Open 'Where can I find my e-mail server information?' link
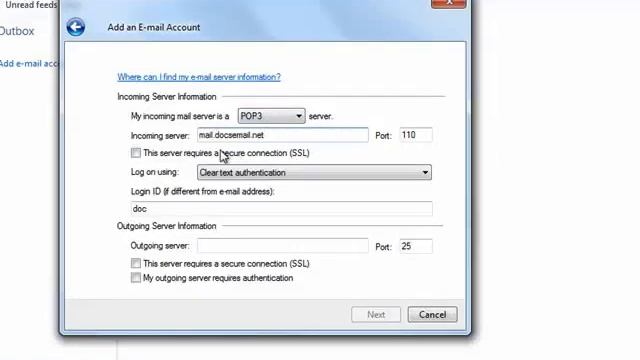The image size is (640, 360). [199, 77]
